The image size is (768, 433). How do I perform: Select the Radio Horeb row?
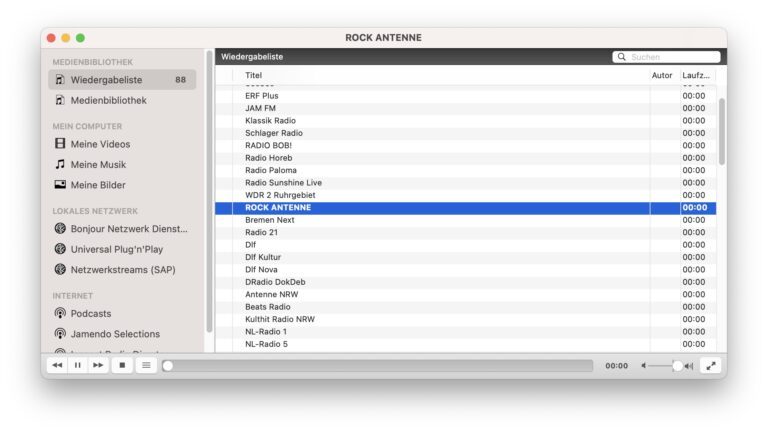click(x=465, y=158)
